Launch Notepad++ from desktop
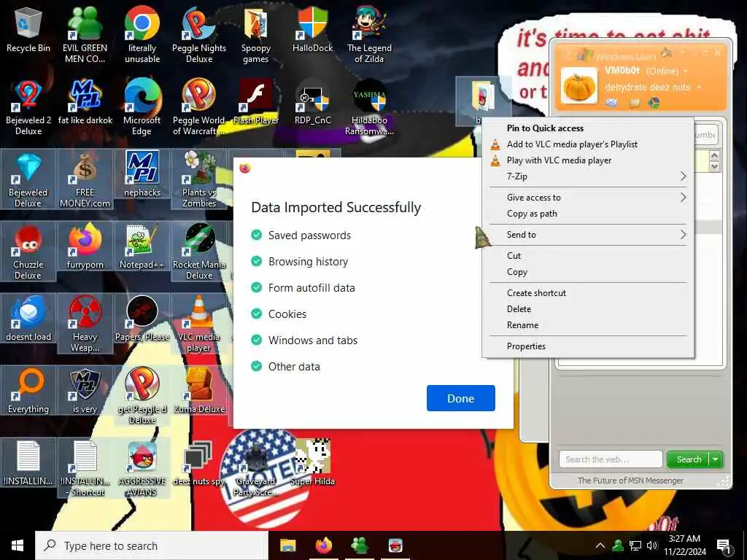 point(142,246)
